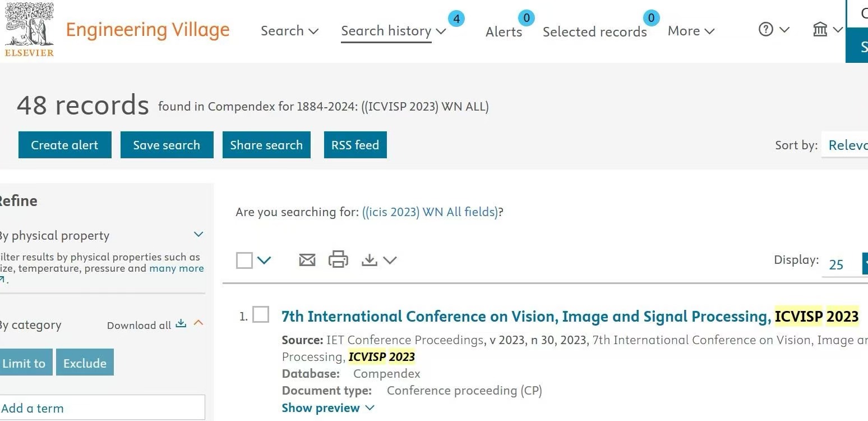Image resolution: width=868 pixels, height=421 pixels.
Task: Check the box for record 1
Action: click(261, 314)
